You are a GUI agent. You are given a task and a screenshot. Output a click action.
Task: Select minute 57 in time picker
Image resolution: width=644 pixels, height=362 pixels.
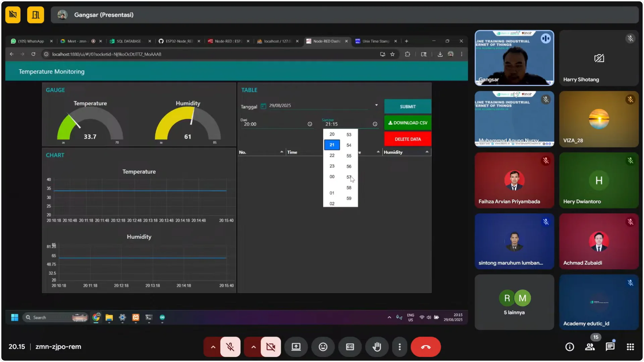click(x=349, y=177)
